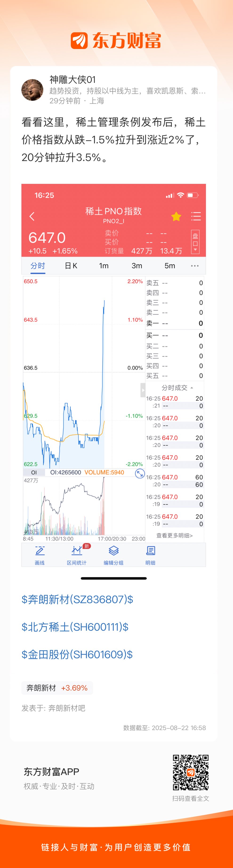Viewport: 233px width, 868px height.
Task: Toggle the OI indicator label
Action: pos(34,472)
